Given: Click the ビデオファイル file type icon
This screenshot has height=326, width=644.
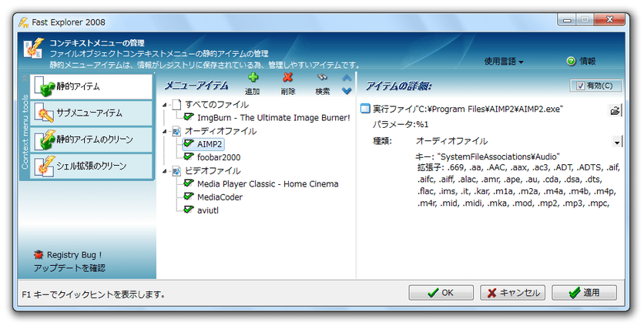Looking at the screenshot, I should (x=176, y=170).
